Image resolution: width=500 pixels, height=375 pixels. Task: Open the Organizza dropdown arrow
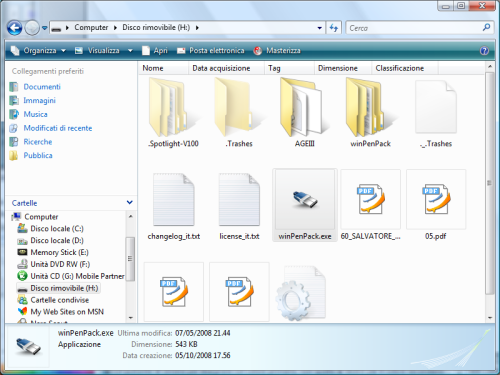[63, 51]
